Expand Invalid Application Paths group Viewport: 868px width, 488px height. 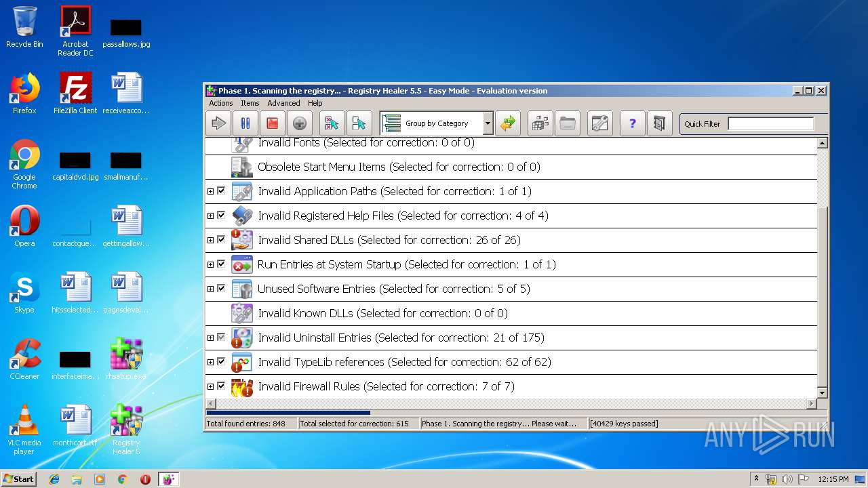pyautogui.click(x=210, y=191)
